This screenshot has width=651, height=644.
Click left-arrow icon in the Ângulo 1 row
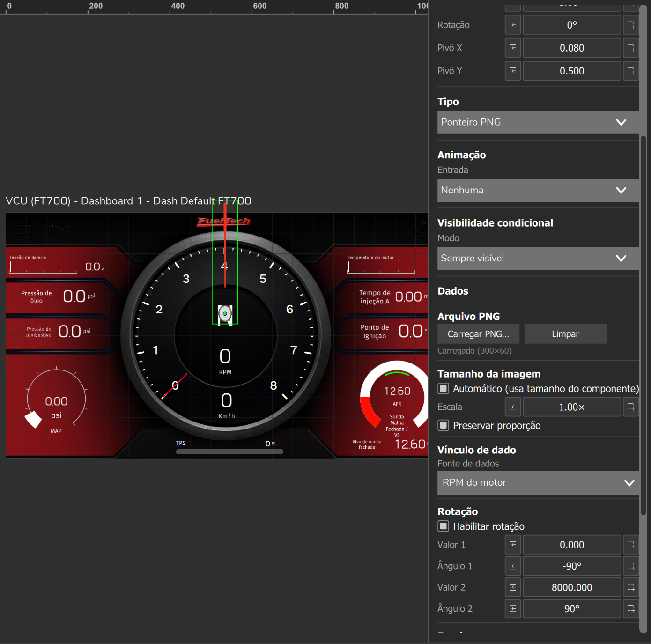tap(513, 566)
